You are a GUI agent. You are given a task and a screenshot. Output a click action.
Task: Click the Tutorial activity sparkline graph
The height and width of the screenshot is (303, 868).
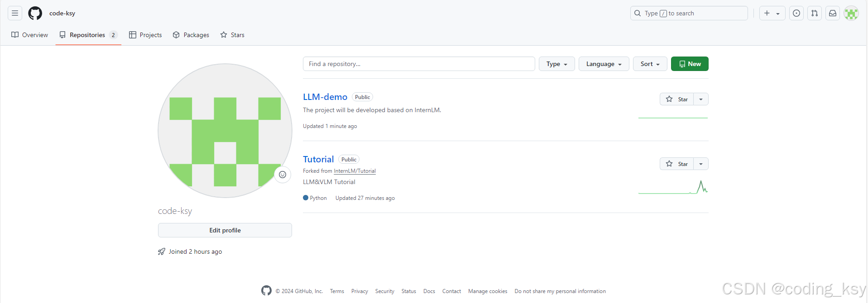click(x=673, y=187)
